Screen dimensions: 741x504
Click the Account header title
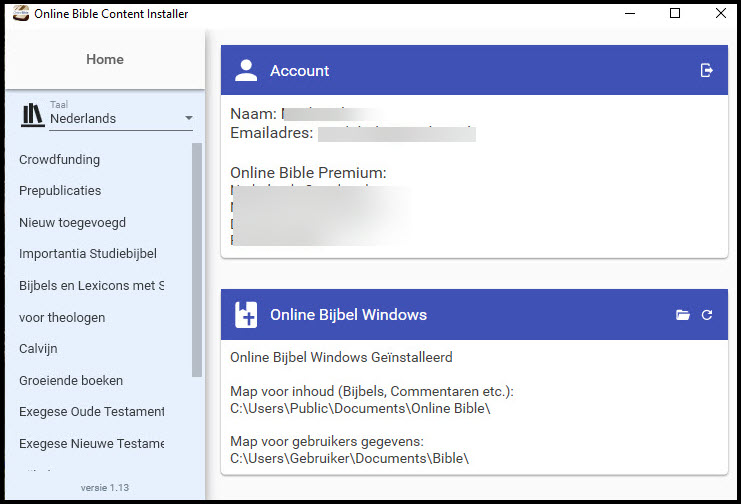(x=300, y=70)
